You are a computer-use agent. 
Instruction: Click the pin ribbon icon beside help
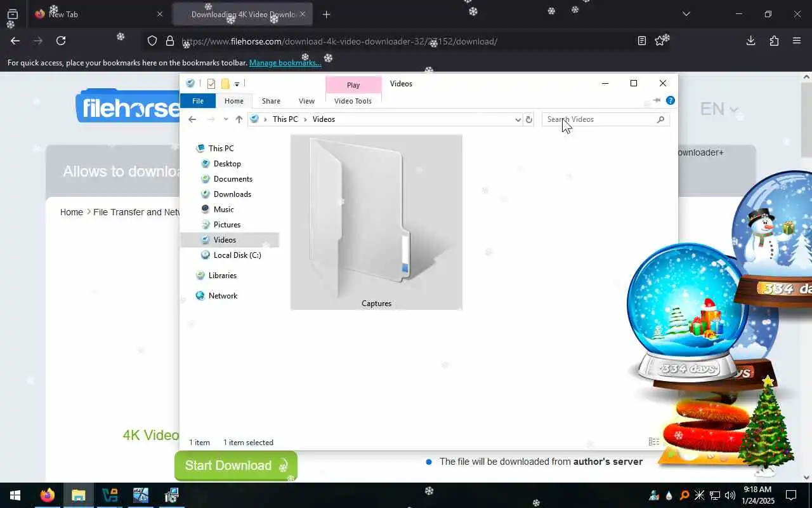[x=657, y=100]
